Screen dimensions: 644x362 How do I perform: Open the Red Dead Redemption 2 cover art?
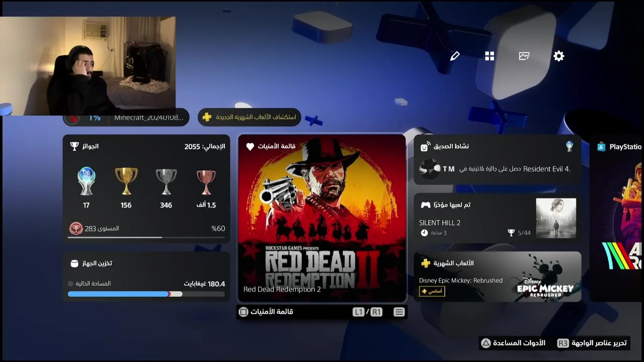click(322, 218)
